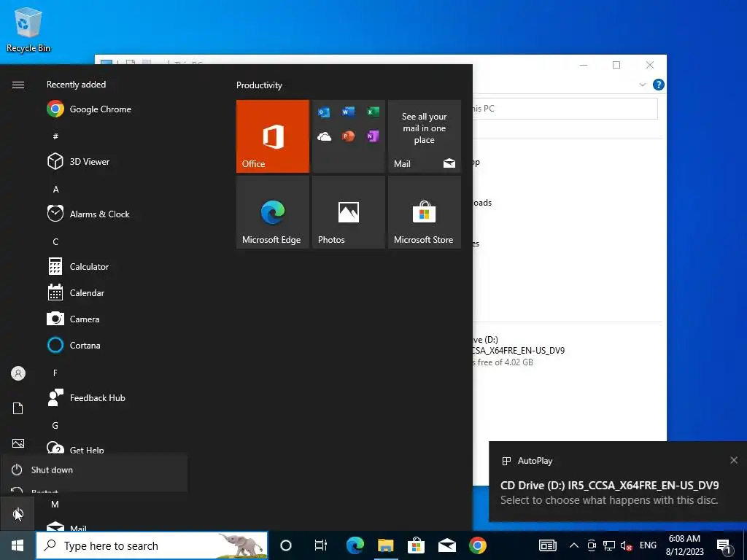This screenshot has height=560, width=747.
Task: Click the meet now tray icon
Action: (x=592, y=545)
